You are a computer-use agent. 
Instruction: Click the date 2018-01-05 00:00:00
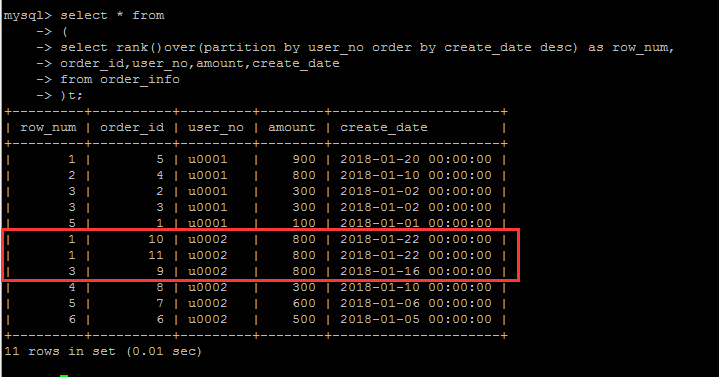point(415,320)
